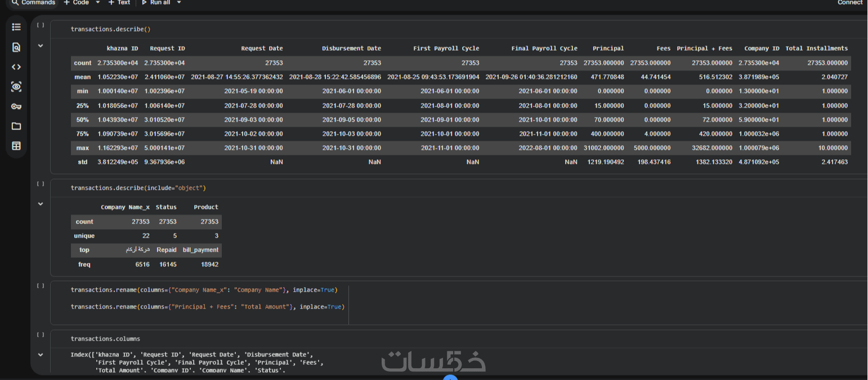Collapse output of transactions.describe() cell
868x380 pixels.
pos(41,46)
